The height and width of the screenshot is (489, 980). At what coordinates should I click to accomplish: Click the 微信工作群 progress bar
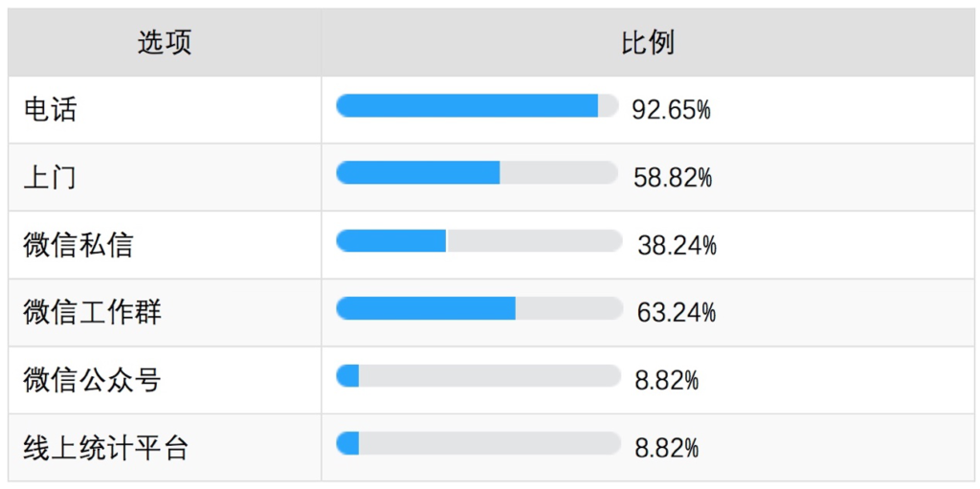[479, 308]
